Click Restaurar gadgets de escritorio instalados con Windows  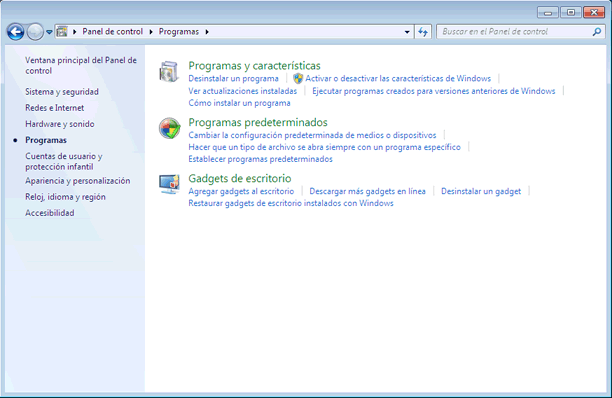tap(291, 203)
